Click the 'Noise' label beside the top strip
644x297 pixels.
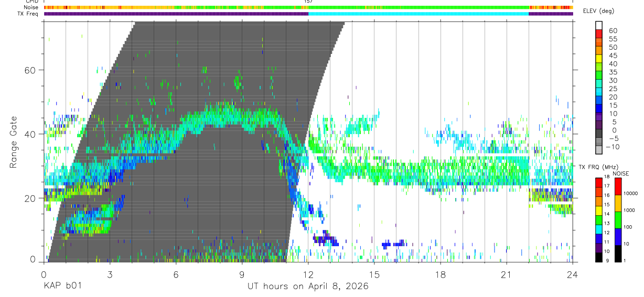(x=32, y=7)
